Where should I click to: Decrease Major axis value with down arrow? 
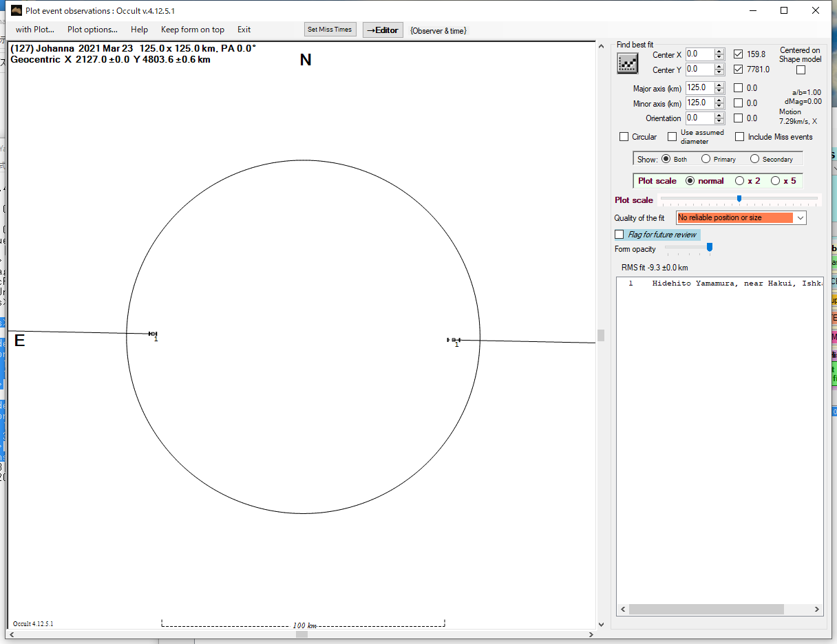(x=719, y=91)
